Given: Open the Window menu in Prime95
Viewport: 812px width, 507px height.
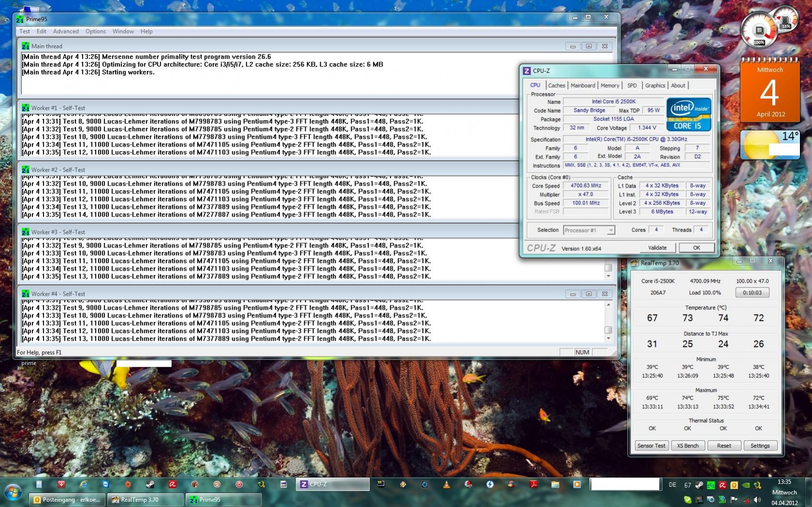Looking at the screenshot, I should [123, 31].
